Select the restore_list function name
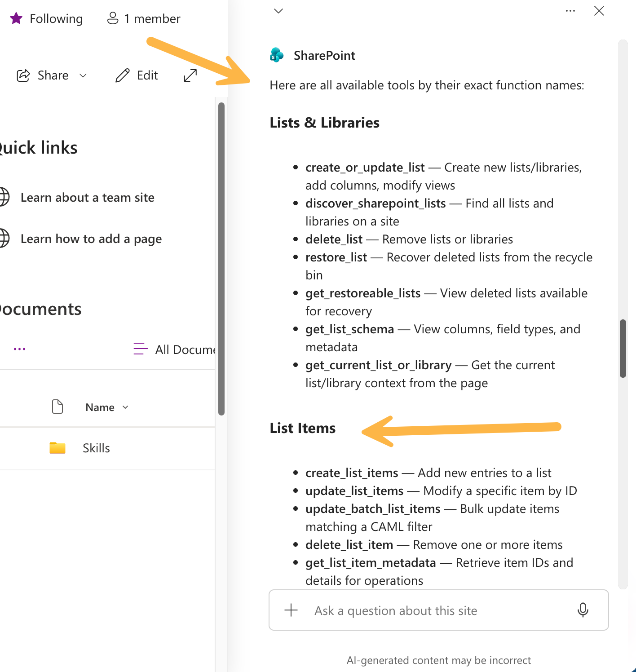 [x=336, y=257]
